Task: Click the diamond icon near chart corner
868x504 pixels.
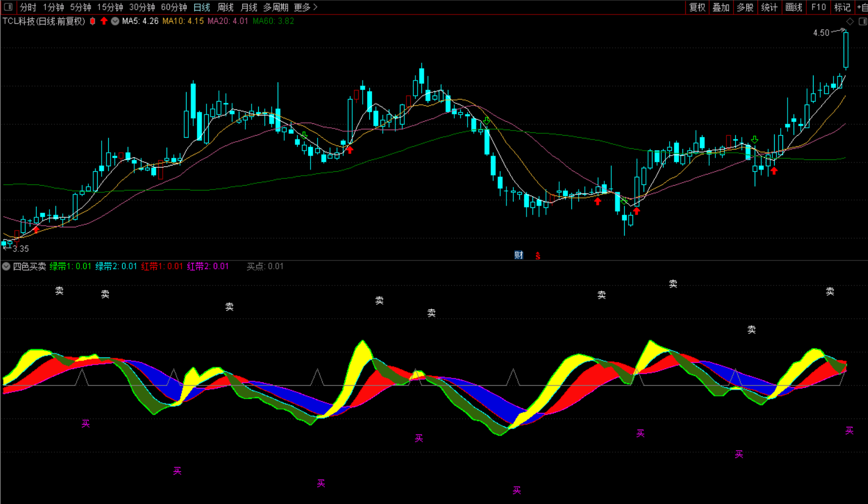Action: coord(850,21)
